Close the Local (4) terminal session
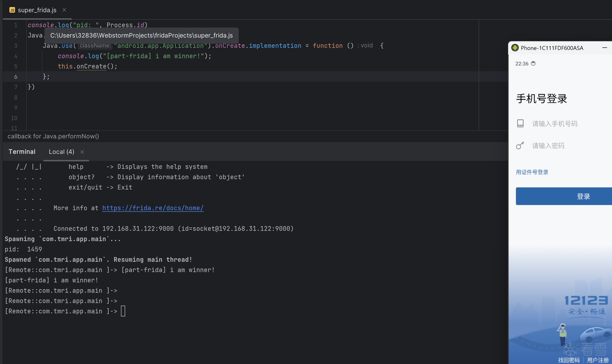 click(x=82, y=152)
